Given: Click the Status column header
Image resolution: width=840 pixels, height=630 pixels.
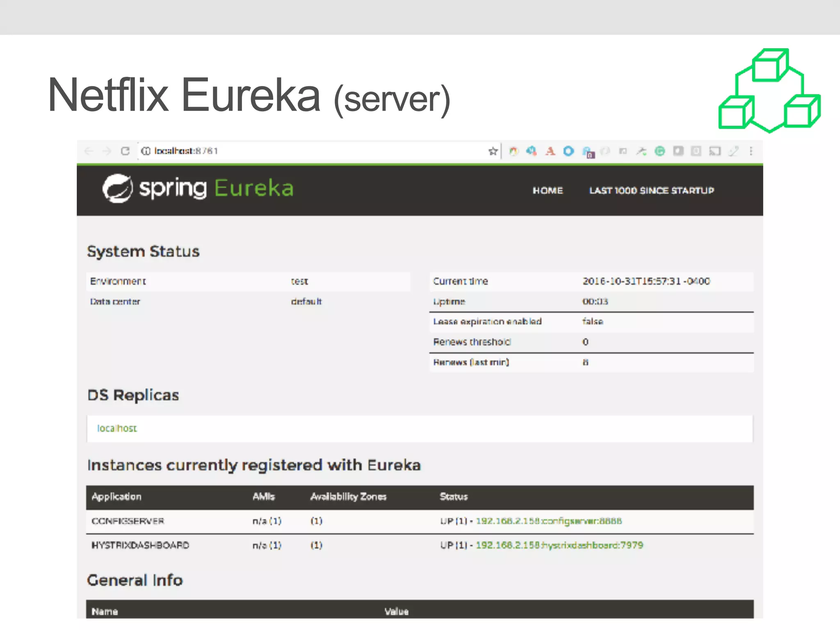Looking at the screenshot, I should pyautogui.click(x=454, y=497).
